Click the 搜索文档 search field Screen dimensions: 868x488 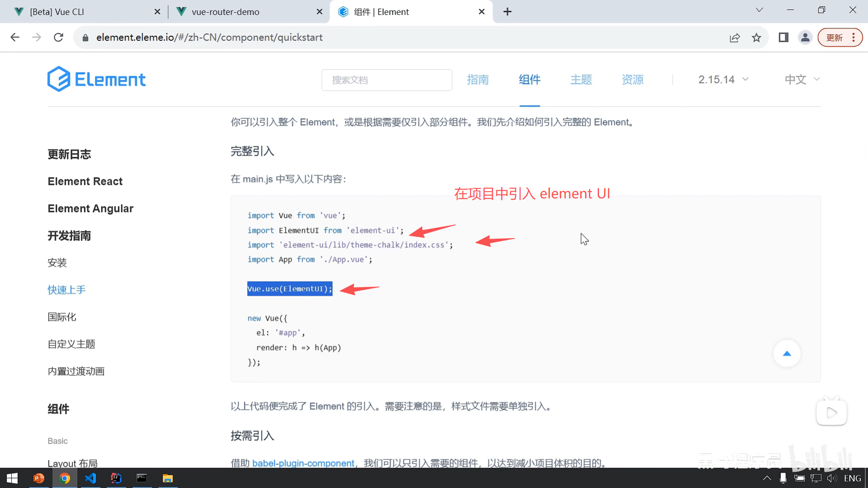[x=387, y=80]
